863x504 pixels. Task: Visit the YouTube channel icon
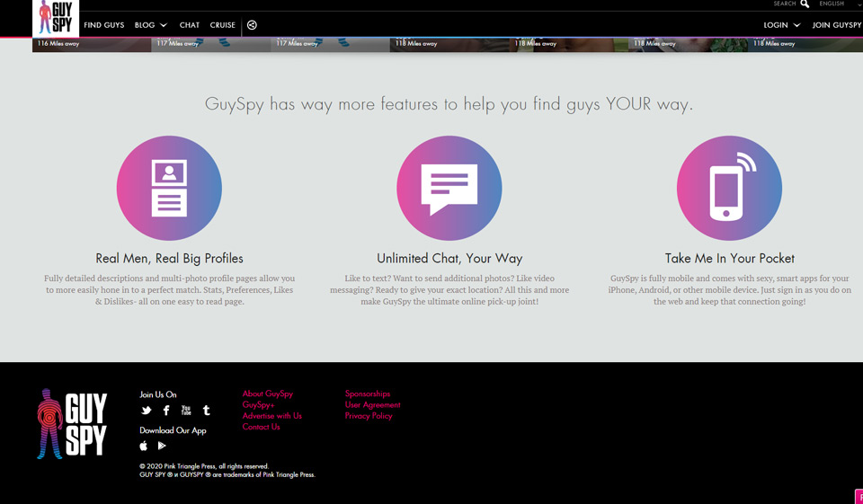[186, 411]
